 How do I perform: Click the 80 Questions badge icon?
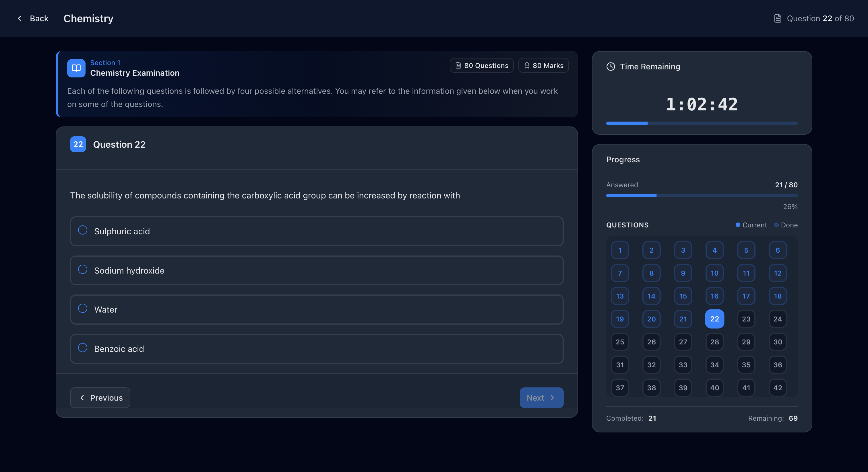tap(458, 66)
